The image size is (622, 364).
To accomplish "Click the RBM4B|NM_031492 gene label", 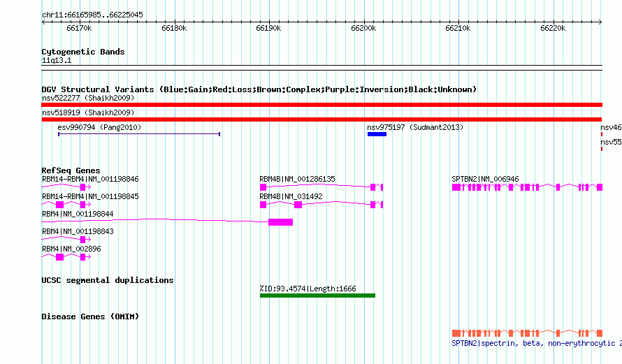I will [x=291, y=196].
